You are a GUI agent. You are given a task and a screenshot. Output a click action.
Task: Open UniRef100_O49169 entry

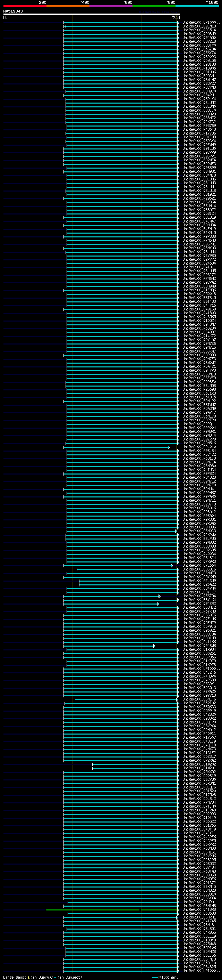[199, 309]
